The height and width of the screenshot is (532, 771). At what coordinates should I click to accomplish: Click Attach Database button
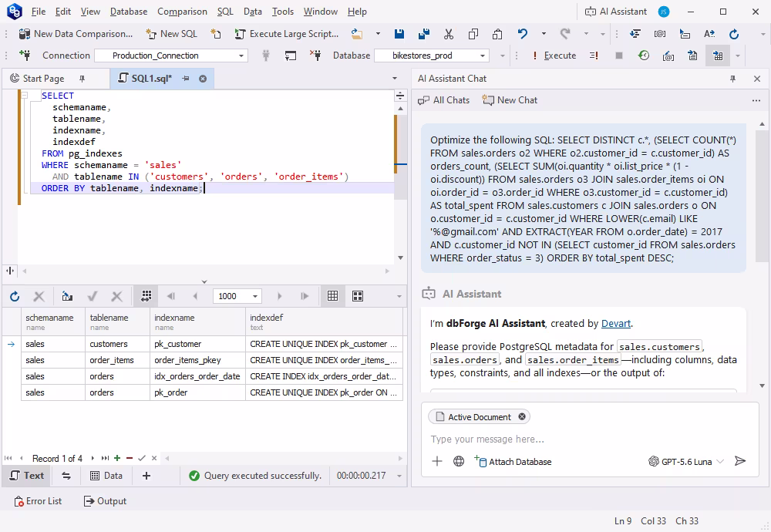pos(513,461)
